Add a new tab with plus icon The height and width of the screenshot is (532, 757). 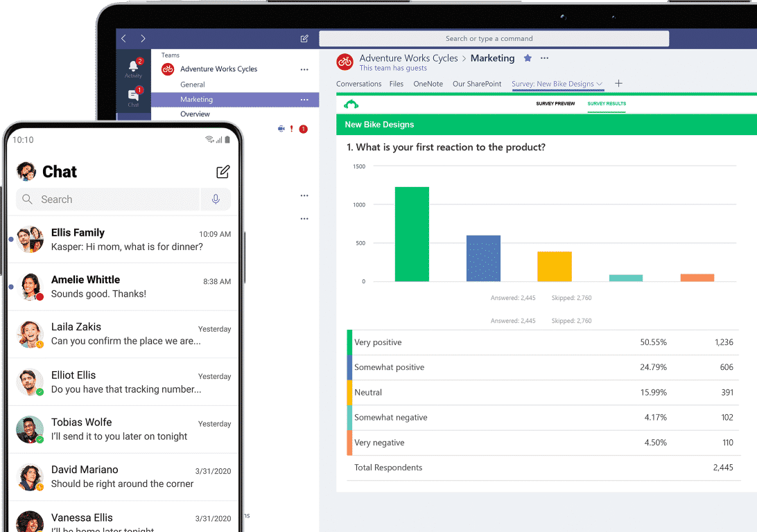(x=619, y=84)
